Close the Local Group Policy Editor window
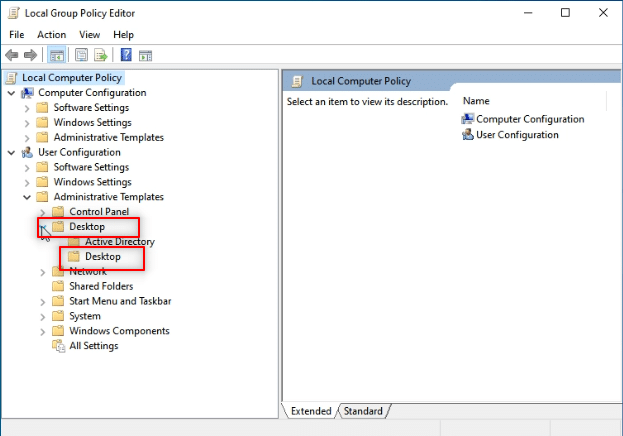 [x=603, y=13]
